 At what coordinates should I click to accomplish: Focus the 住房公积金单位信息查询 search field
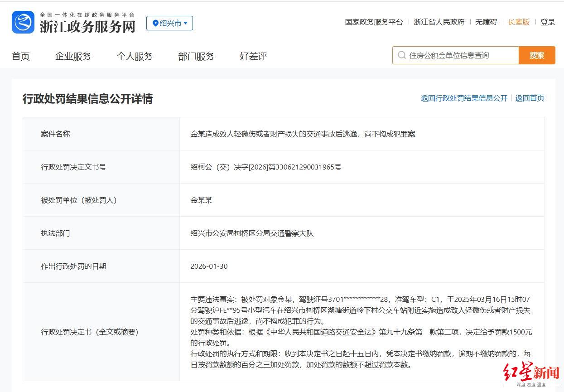[x=460, y=55]
